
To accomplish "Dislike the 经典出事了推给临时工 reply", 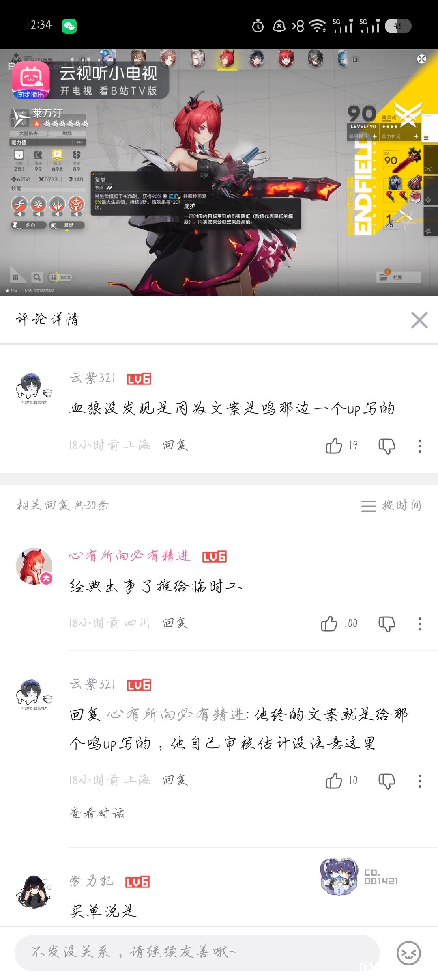I will [x=386, y=624].
